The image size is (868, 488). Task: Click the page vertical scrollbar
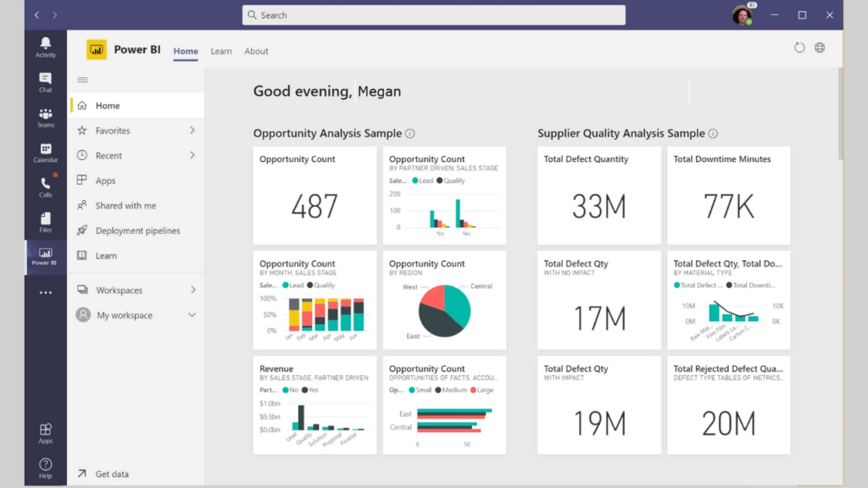(x=840, y=114)
